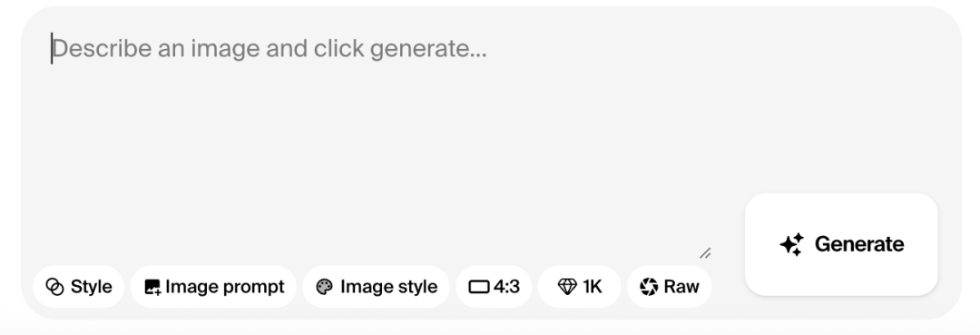Click the textarea resize grip icon
This screenshot has height=335, width=980.
705,253
